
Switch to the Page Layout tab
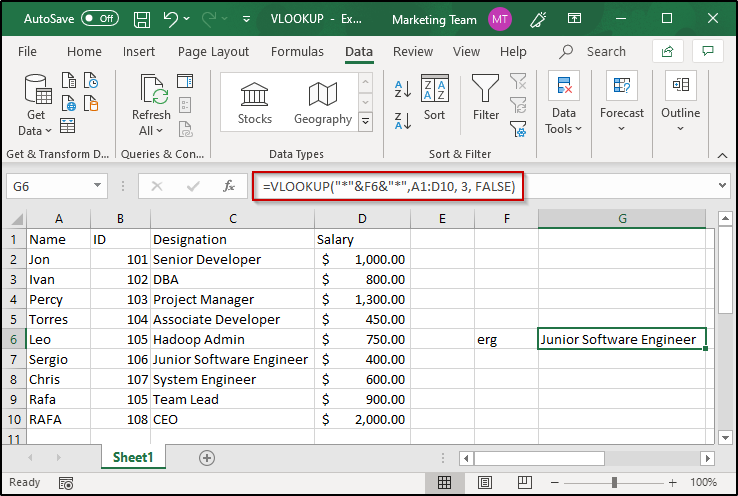point(213,51)
